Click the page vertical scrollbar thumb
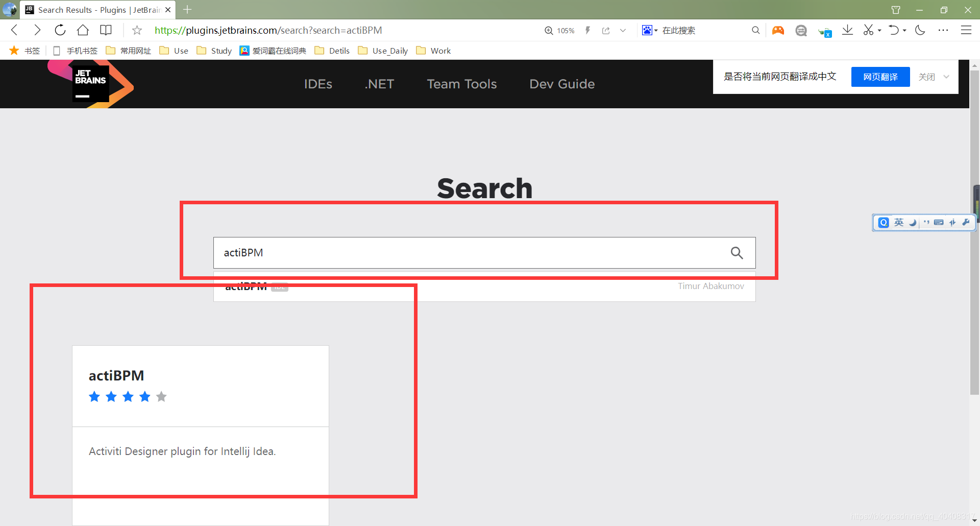 click(975, 232)
